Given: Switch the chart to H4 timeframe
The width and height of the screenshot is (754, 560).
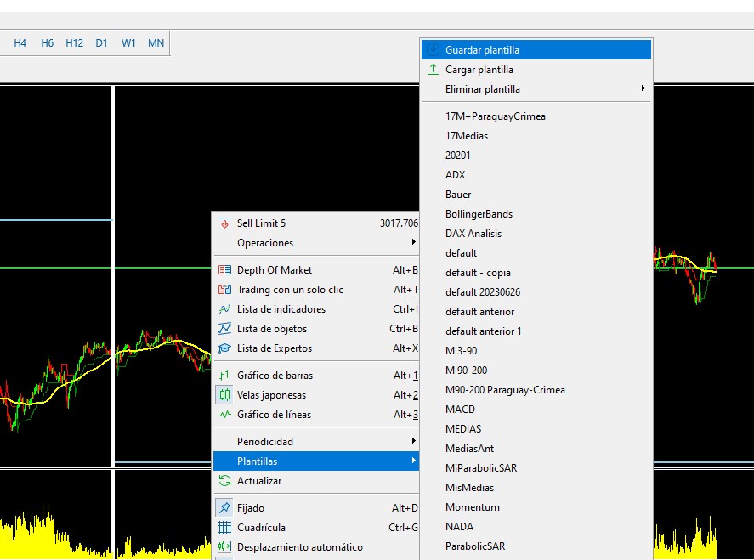Looking at the screenshot, I should coord(20,43).
